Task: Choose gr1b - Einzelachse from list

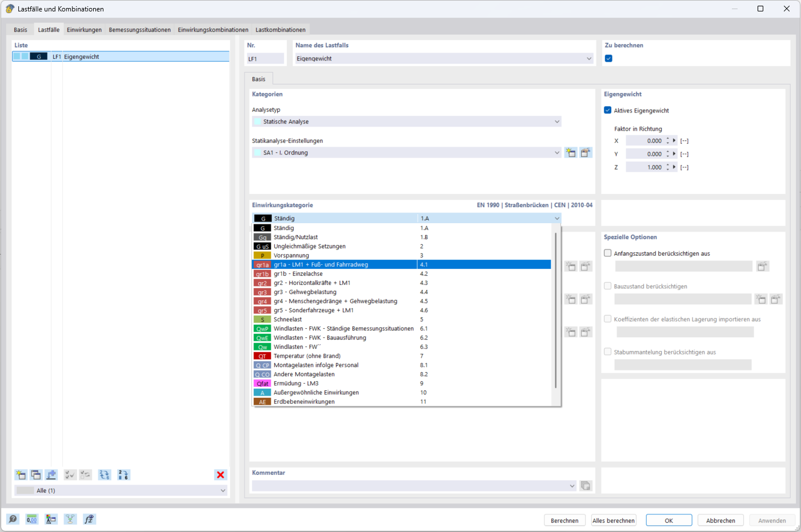Action: click(402, 274)
